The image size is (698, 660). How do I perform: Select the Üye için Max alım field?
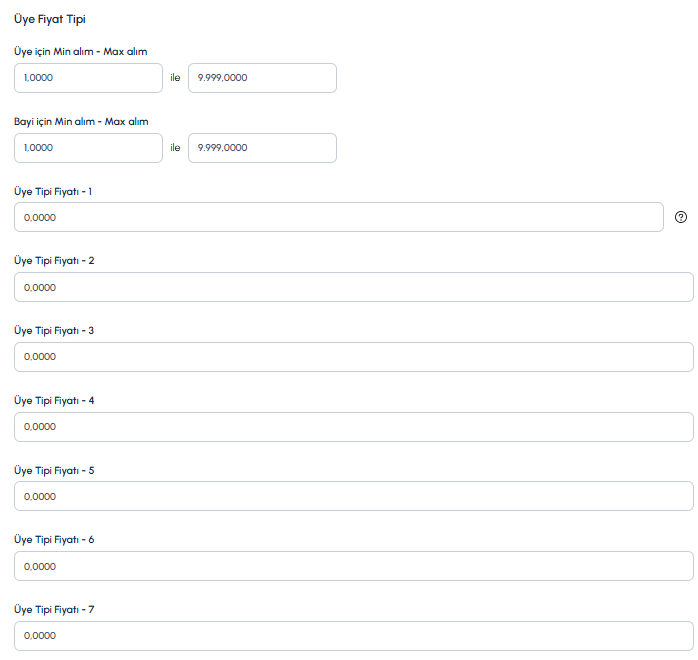(x=262, y=78)
